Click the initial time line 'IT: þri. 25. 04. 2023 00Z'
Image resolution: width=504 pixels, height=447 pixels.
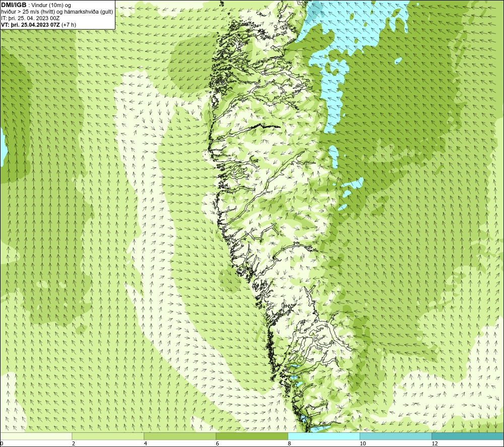(30, 18)
